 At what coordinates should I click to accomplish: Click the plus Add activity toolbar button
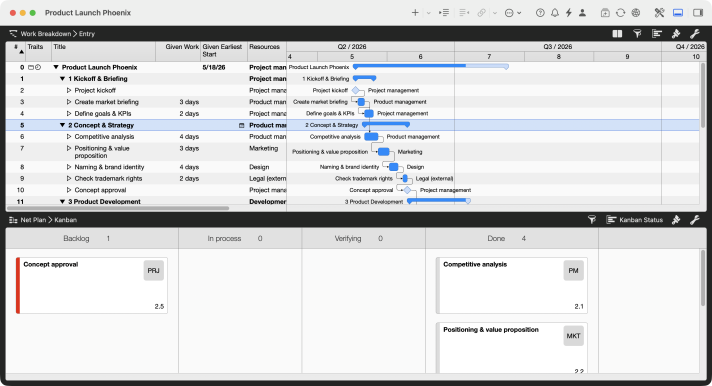point(415,13)
